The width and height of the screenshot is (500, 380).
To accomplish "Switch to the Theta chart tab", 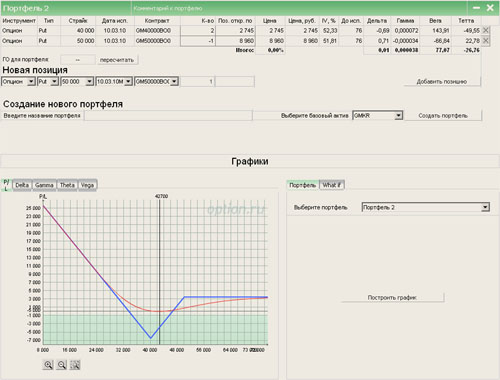I will pos(67,185).
